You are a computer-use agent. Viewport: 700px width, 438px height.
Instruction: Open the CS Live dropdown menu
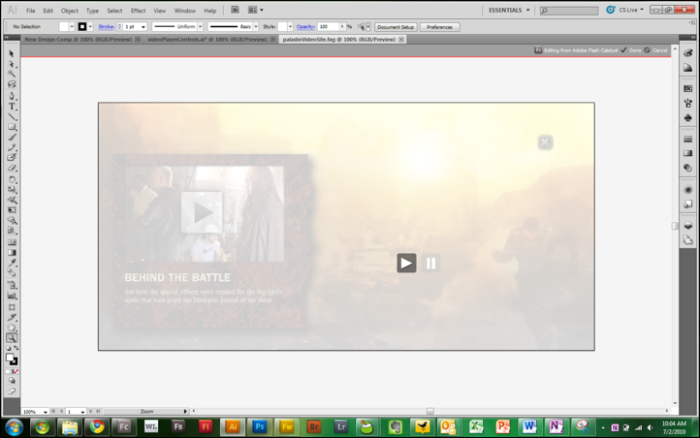[x=642, y=10]
